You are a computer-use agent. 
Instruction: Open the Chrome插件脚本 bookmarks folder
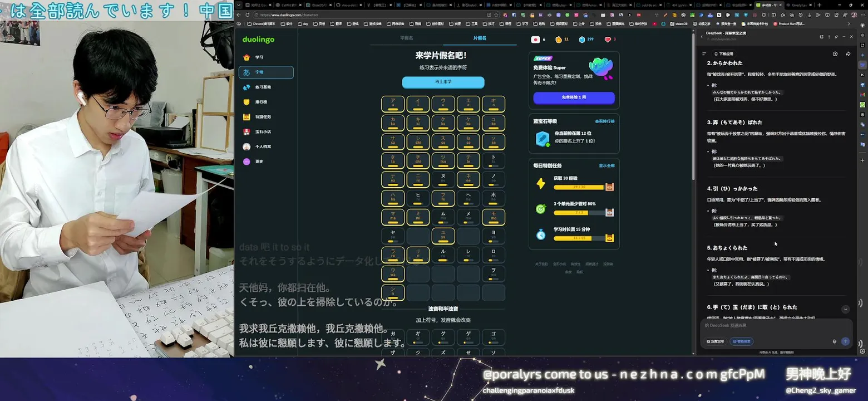262,24
